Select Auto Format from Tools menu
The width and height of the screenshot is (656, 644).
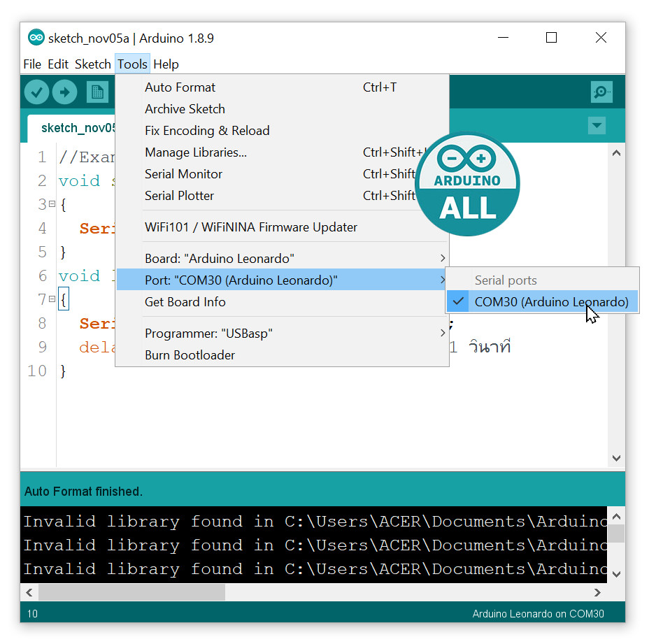pyautogui.click(x=282, y=87)
